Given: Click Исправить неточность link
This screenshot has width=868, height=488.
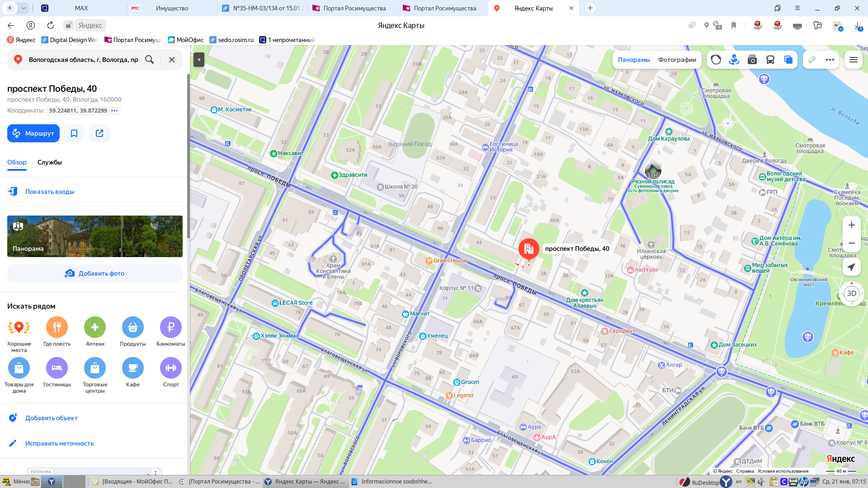Looking at the screenshot, I should point(59,443).
